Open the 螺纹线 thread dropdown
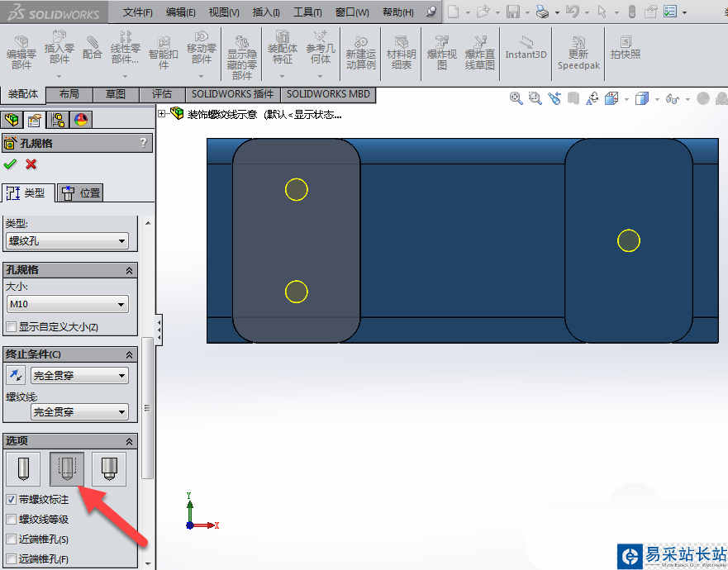 (79, 411)
